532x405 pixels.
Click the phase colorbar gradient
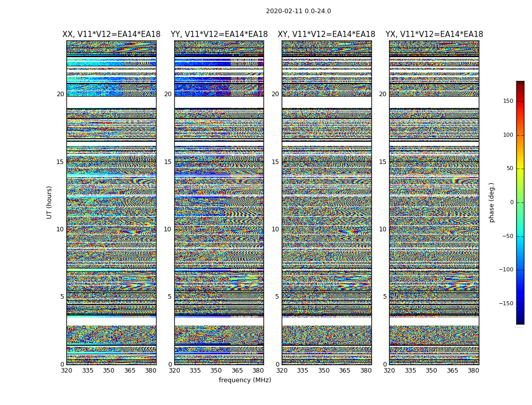[x=520, y=202]
